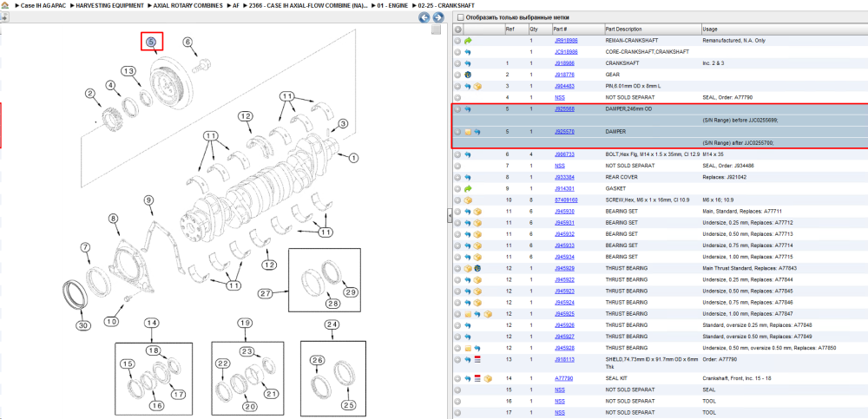The image size is (868, 419).
Task: Click the note icon in THRUST BEARING J945925 row
Action: (468, 314)
